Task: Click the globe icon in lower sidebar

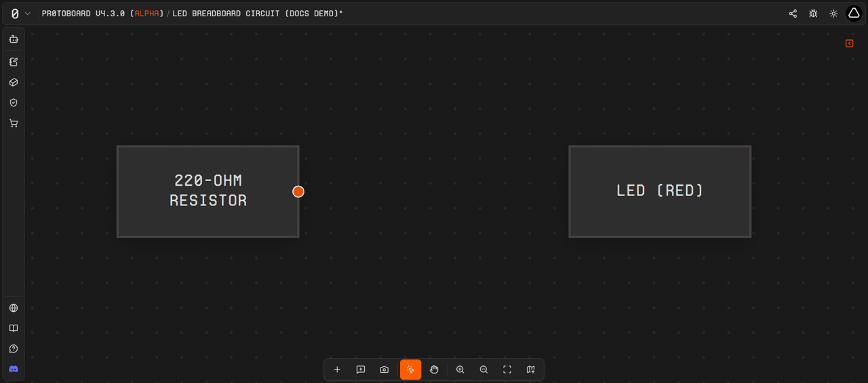Action: (14, 308)
